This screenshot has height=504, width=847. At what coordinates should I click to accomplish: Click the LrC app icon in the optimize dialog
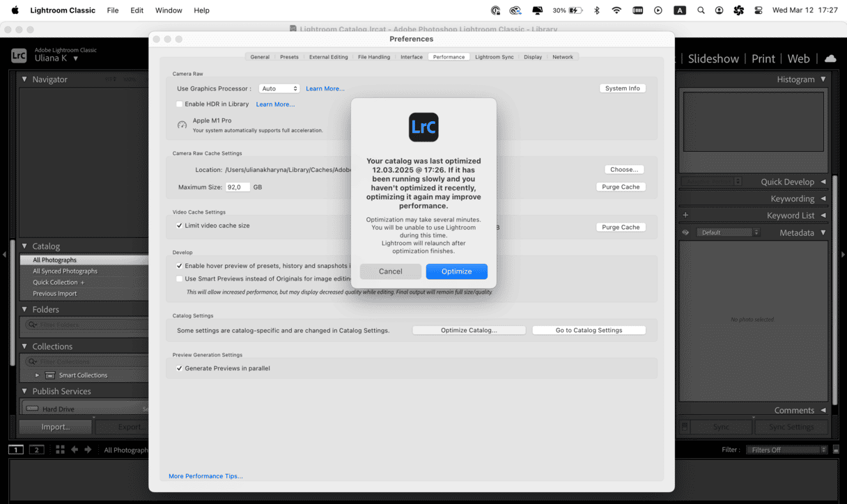[x=423, y=127]
